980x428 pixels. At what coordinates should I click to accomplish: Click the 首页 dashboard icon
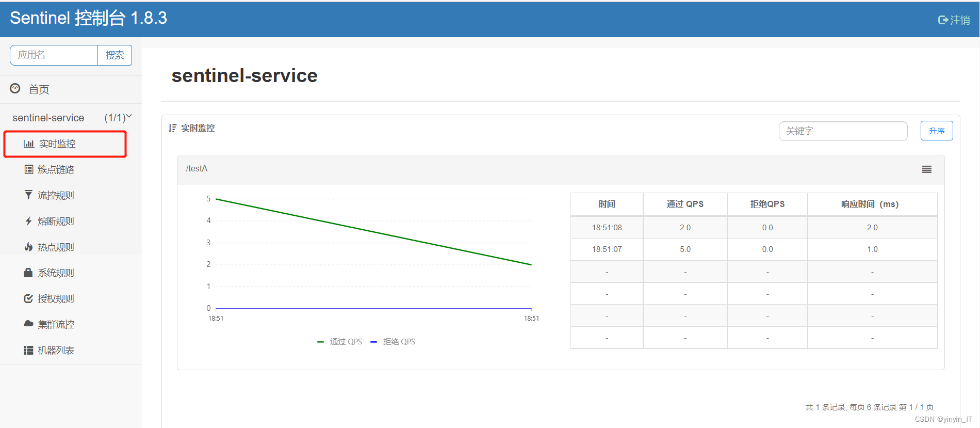[15, 89]
